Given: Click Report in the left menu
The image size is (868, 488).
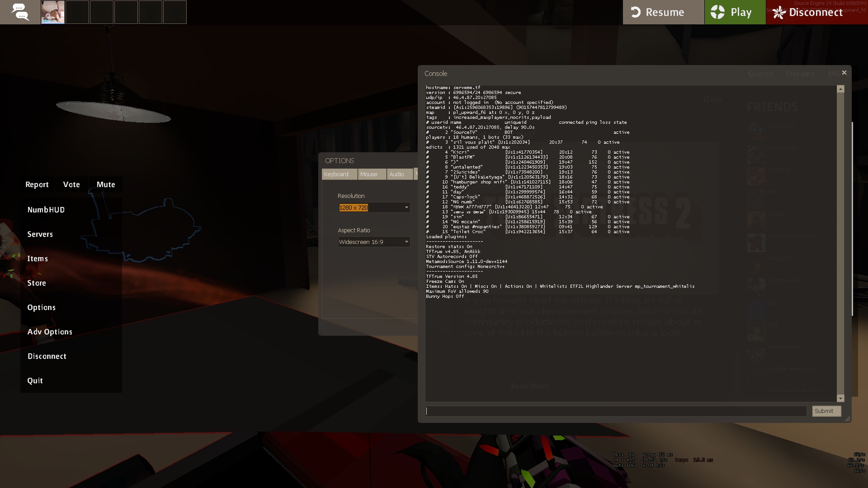Looking at the screenshot, I should click(x=37, y=184).
